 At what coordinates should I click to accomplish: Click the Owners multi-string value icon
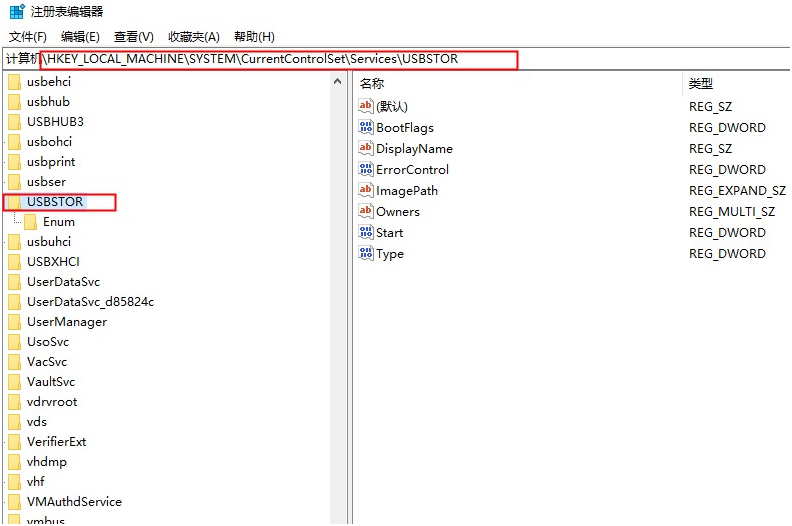pos(366,211)
